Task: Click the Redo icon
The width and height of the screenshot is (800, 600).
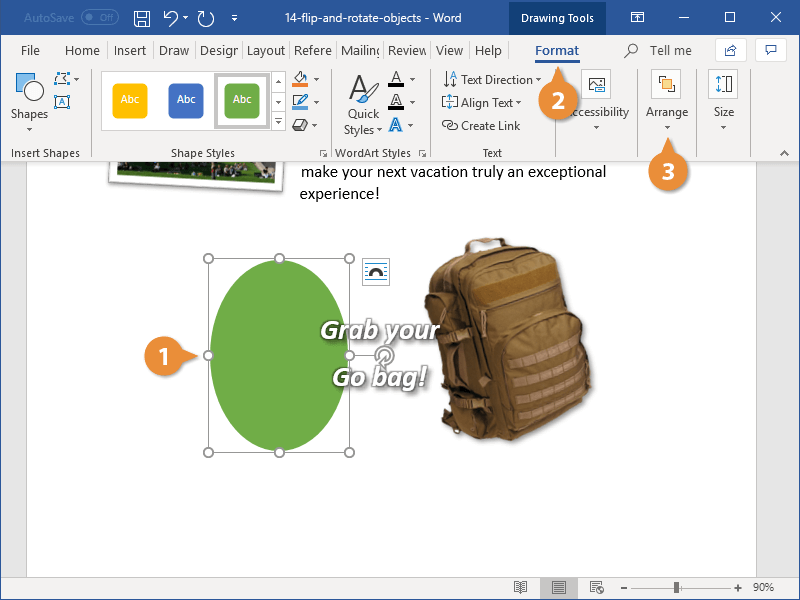Action: click(206, 18)
